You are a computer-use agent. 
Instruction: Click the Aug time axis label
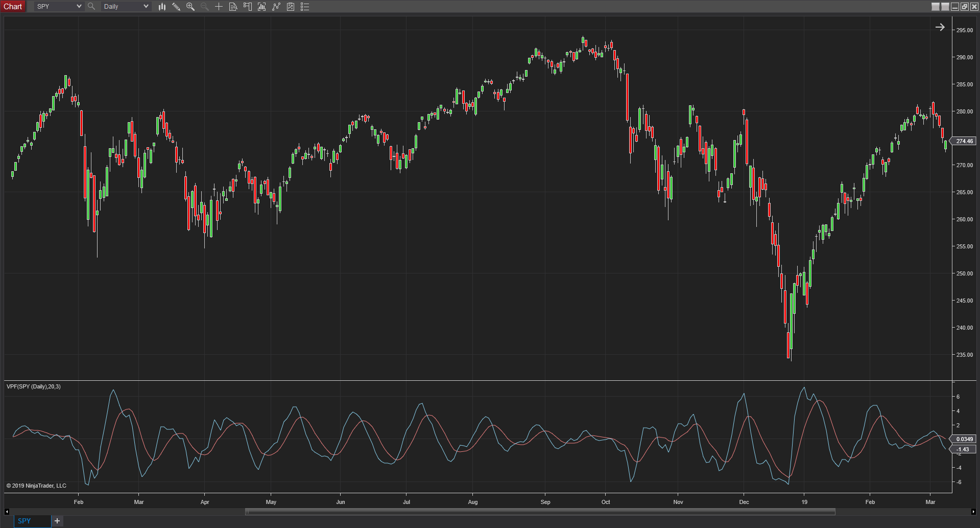click(473, 502)
